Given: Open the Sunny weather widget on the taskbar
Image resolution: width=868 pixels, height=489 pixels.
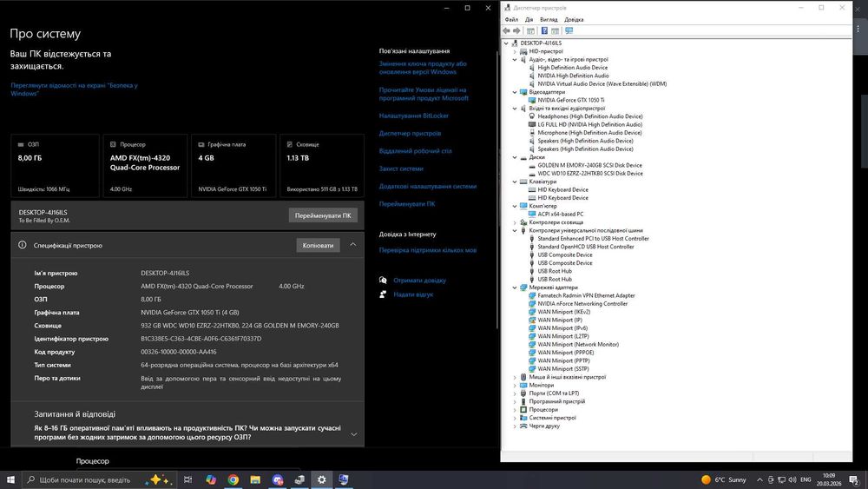Looking at the screenshot, I should pos(724,479).
